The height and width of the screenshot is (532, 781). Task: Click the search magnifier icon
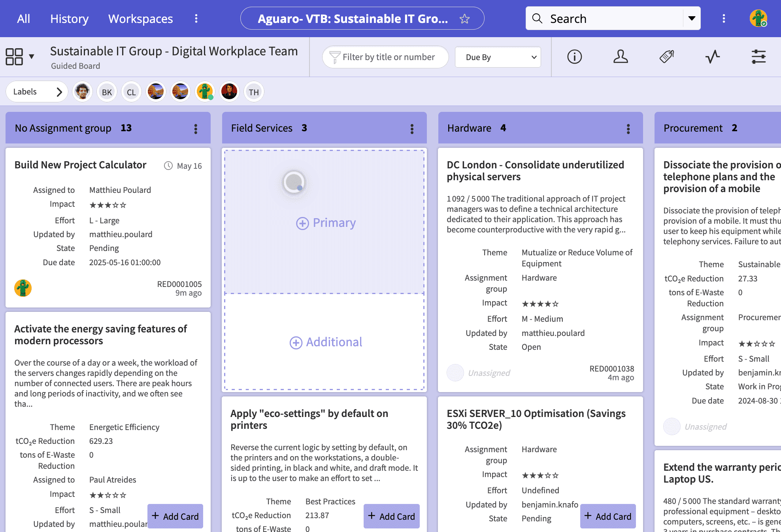pyautogui.click(x=537, y=18)
